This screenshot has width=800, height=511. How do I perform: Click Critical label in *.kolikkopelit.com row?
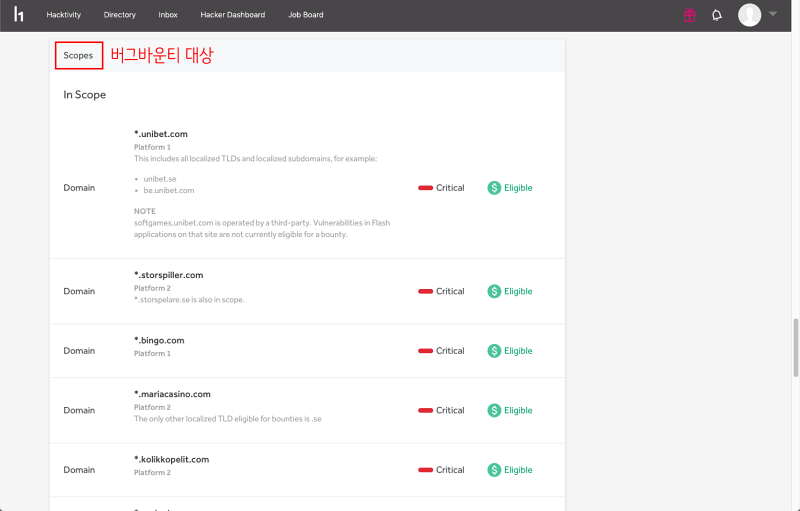pyautogui.click(x=450, y=470)
